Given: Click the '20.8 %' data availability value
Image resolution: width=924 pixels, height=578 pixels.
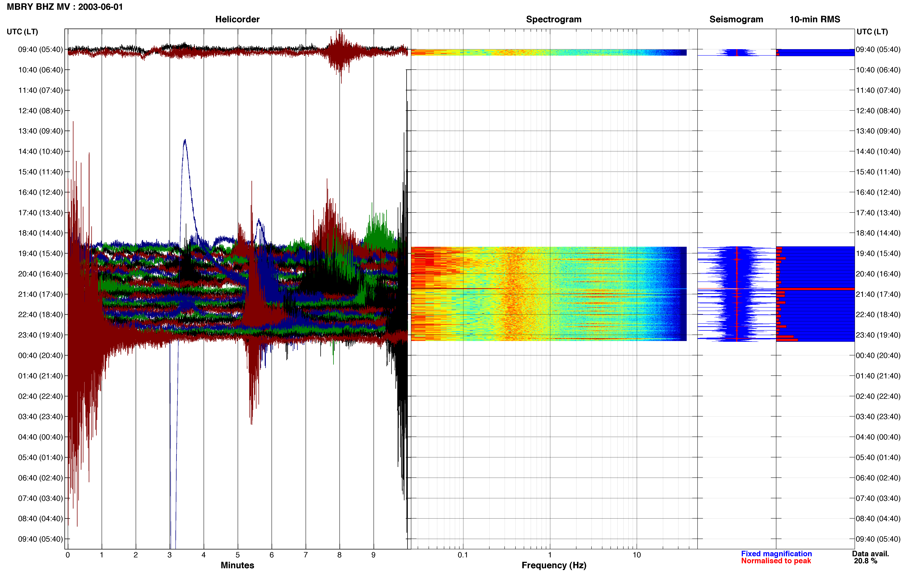Looking at the screenshot, I should click(x=865, y=561).
